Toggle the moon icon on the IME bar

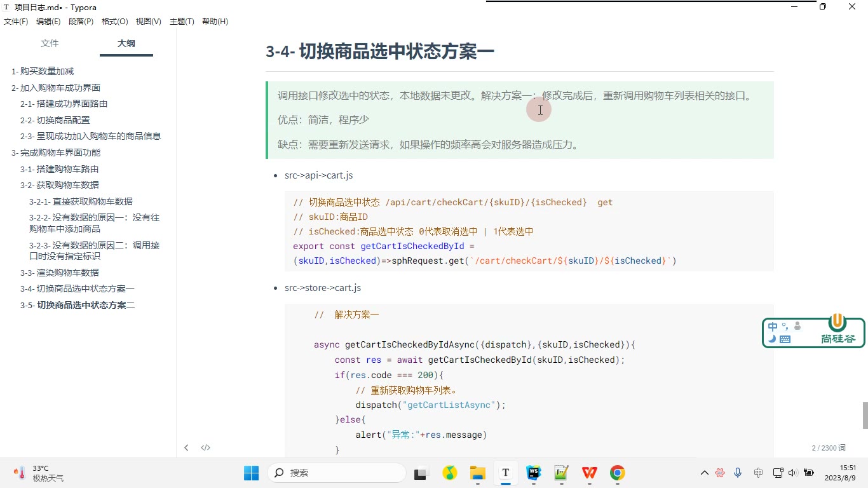tap(772, 339)
